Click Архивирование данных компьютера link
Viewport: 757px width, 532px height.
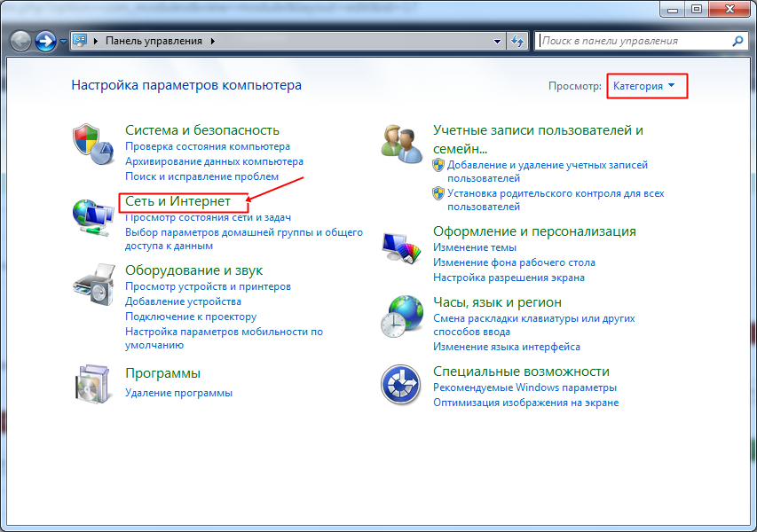click(215, 161)
